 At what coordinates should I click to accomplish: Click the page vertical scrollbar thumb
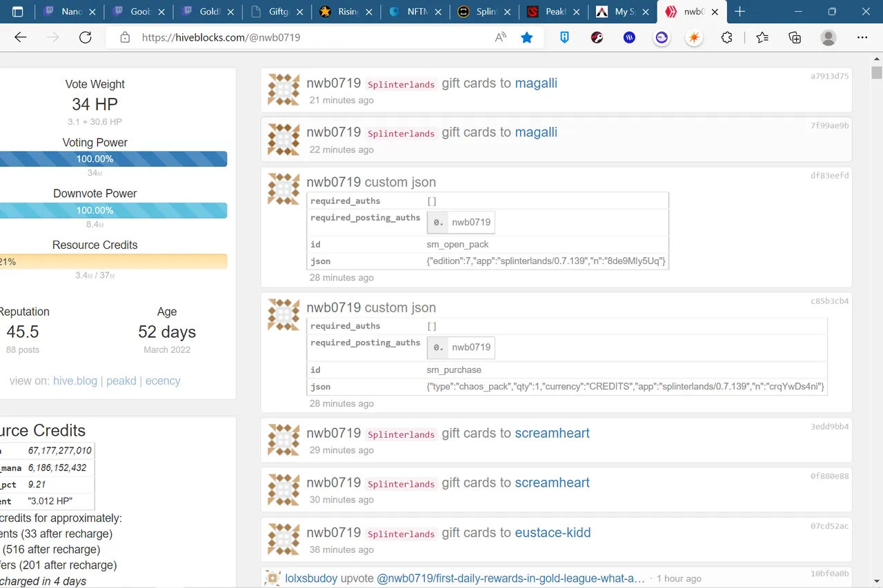(877, 72)
